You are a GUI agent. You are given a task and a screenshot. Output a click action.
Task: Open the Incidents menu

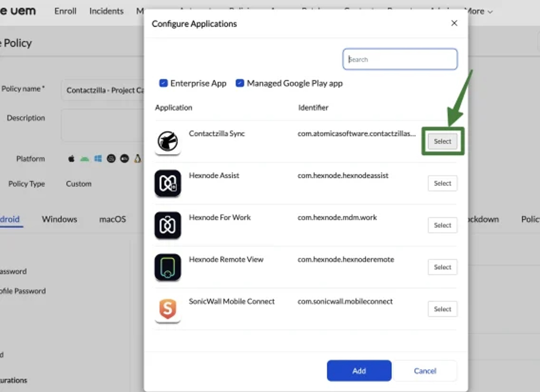tap(106, 11)
